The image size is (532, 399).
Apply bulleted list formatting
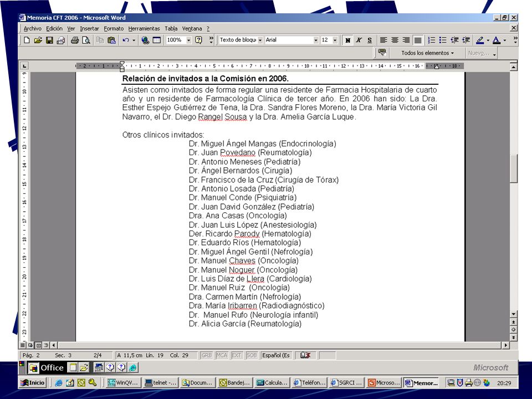(443, 40)
